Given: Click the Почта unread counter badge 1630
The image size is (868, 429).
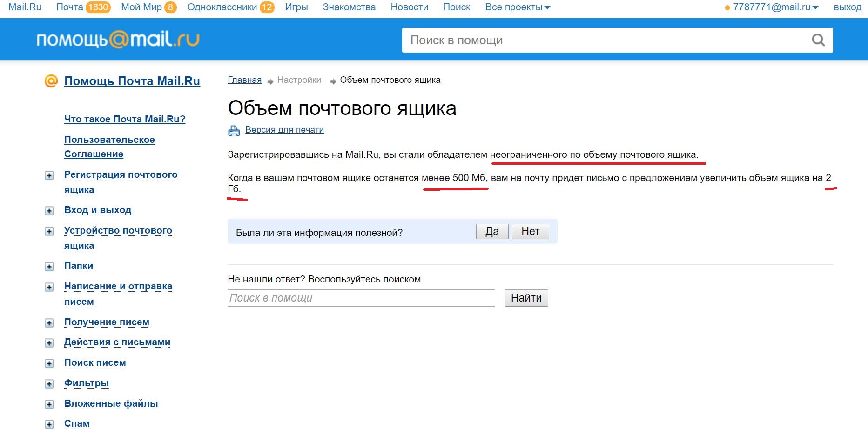Looking at the screenshot, I should [98, 7].
